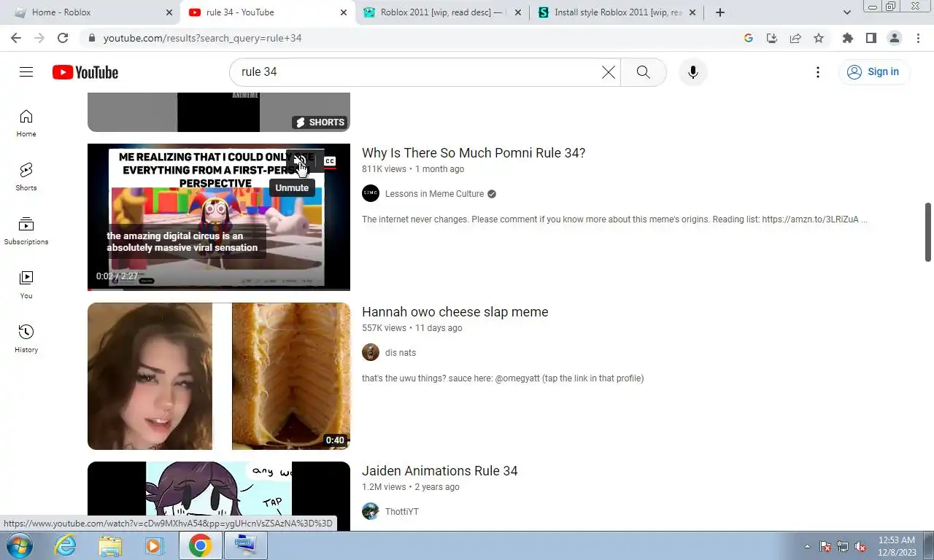Open the On-Screen Keyboard taskbar item
934x560 pixels.
pyautogui.click(x=246, y=545)
